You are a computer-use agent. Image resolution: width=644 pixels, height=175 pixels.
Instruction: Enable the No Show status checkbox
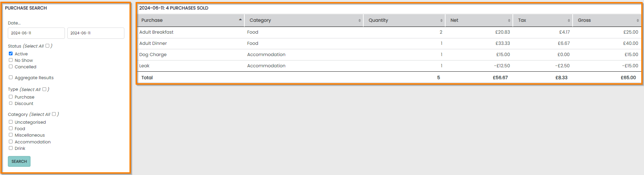(x=11, y=60)
